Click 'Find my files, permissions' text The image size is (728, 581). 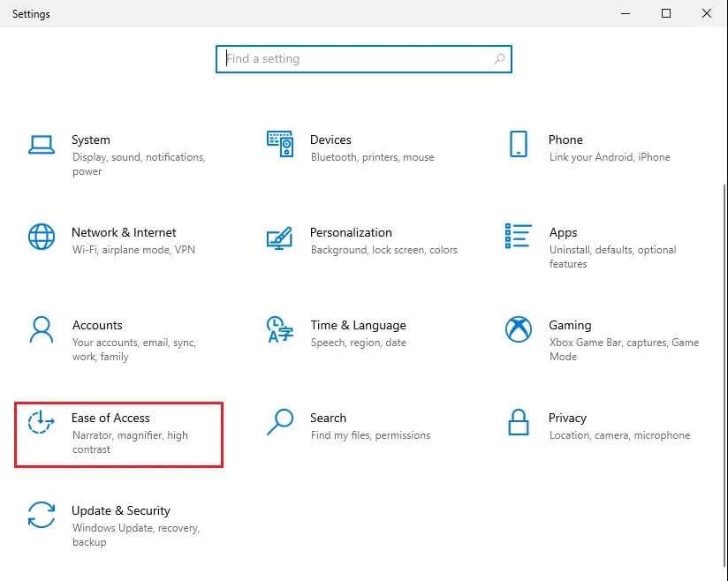[370, 435]
